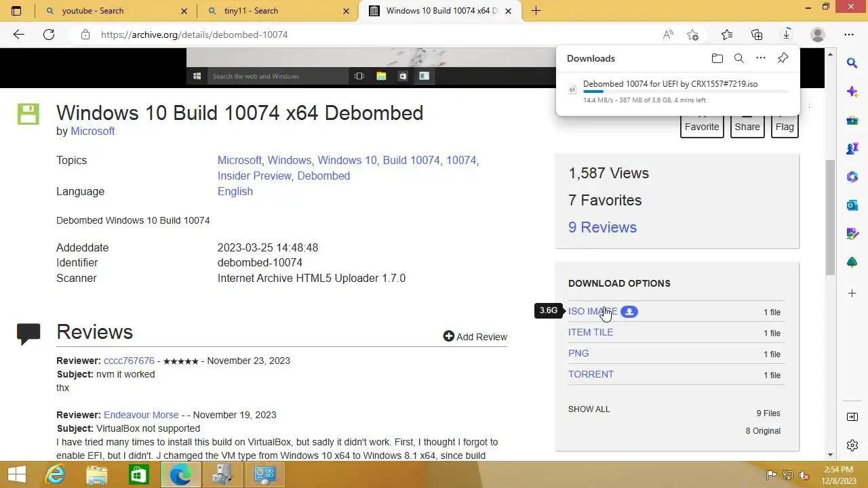Click the Share button
Screen dimensions: 868x488
(747, 126)
